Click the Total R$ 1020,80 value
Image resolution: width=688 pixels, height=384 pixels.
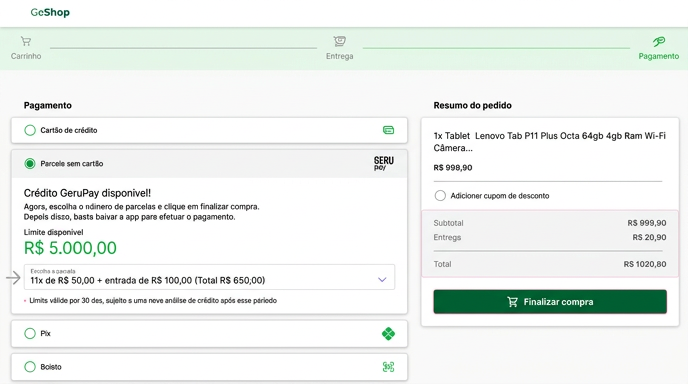coord(645,264)
